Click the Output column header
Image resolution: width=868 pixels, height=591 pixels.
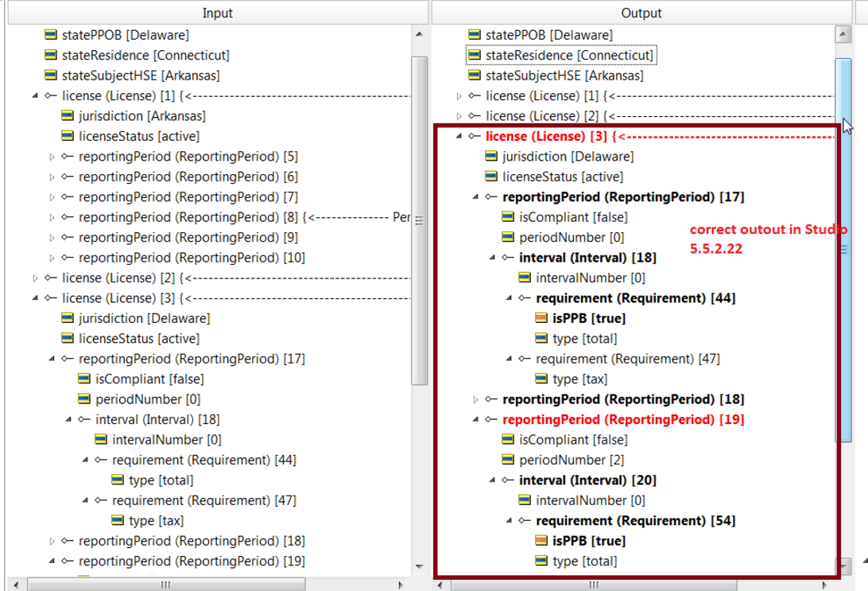pyautogui.click(x=641, y=13)
